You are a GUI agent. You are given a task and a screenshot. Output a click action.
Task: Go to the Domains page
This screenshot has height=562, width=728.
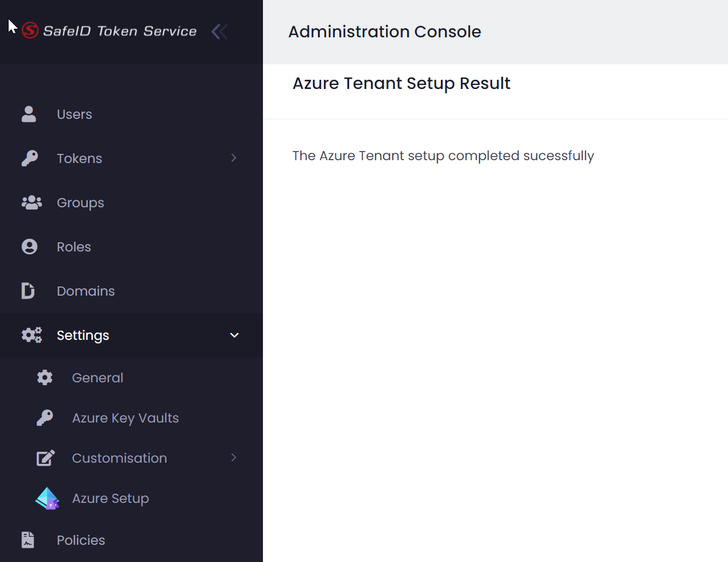(86, 291)
